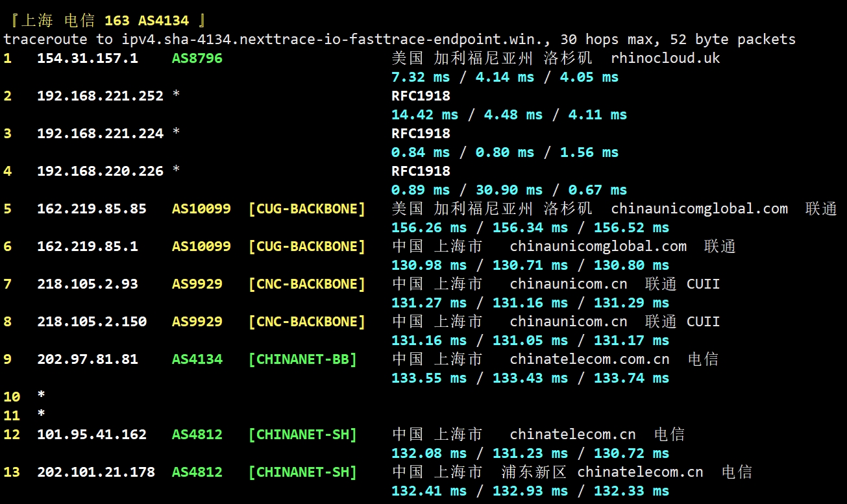
Task: Open the rhinocloud.uk domain in hop 1
Action: coord(665,58)
